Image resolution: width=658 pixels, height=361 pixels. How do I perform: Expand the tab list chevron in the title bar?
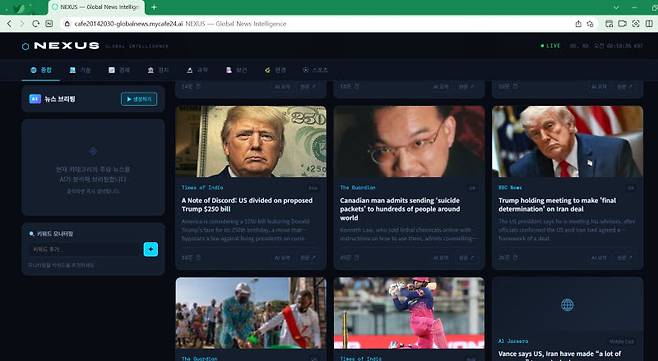[x=616, y=8]
